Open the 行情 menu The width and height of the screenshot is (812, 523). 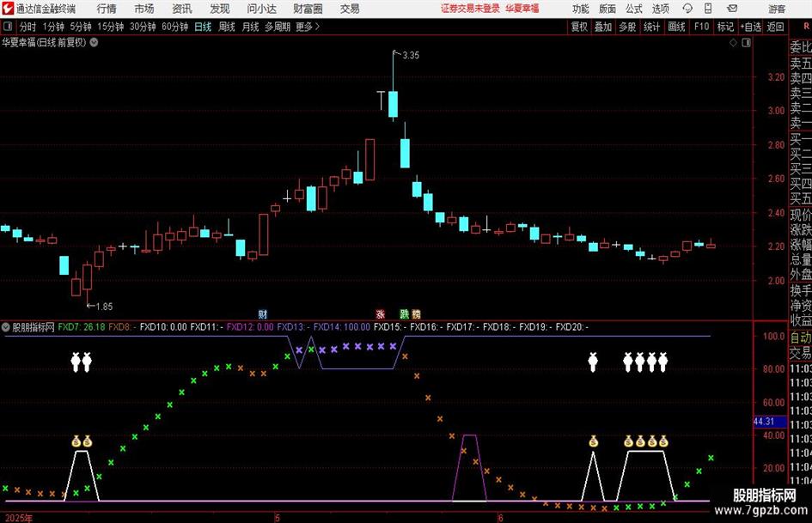click(x=107, y=9)
